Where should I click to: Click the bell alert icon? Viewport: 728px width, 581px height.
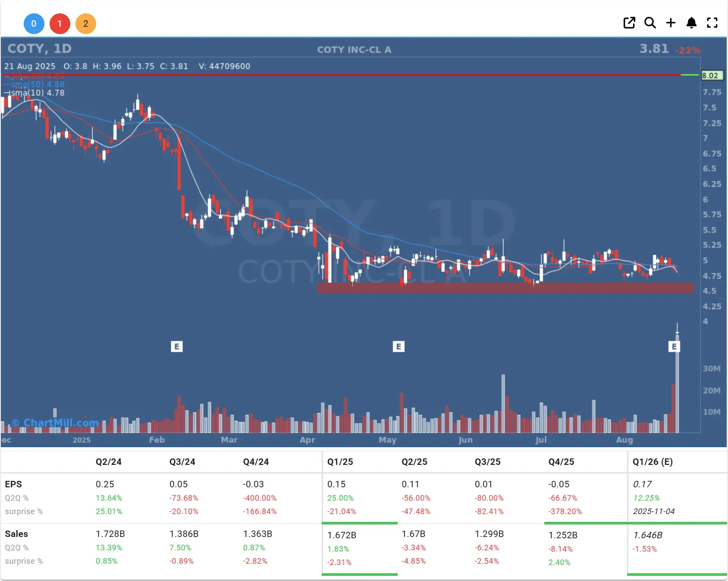click(691, 23)
